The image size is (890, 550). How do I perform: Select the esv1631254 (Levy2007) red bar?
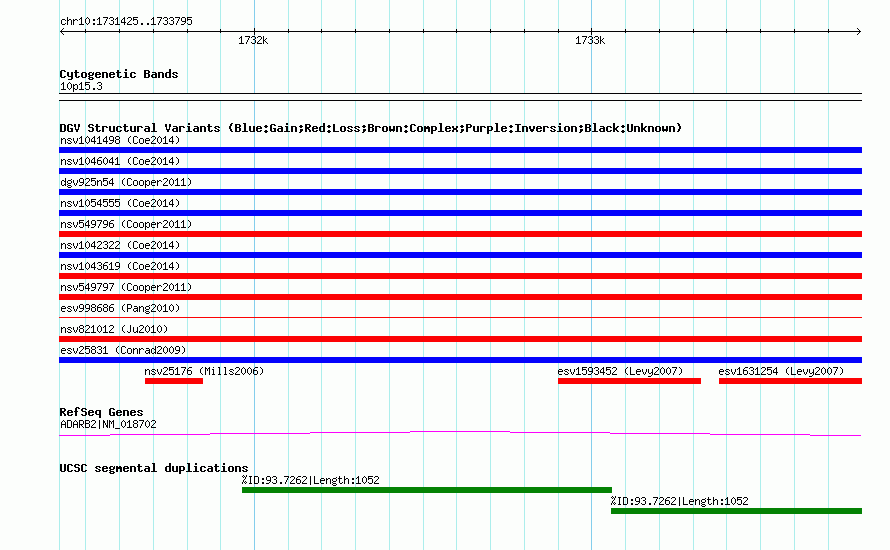[790, 381]
